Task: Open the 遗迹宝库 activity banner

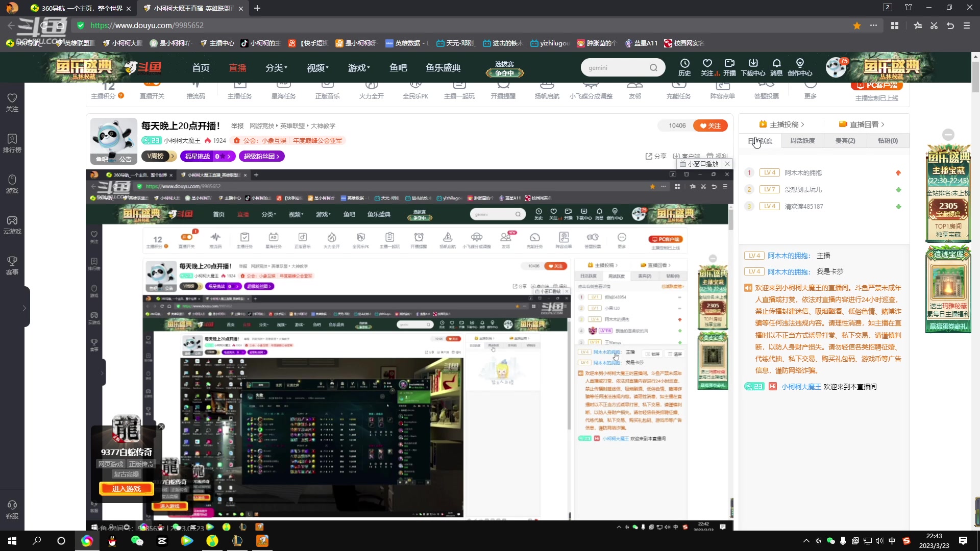Action: tap(948, 289)
